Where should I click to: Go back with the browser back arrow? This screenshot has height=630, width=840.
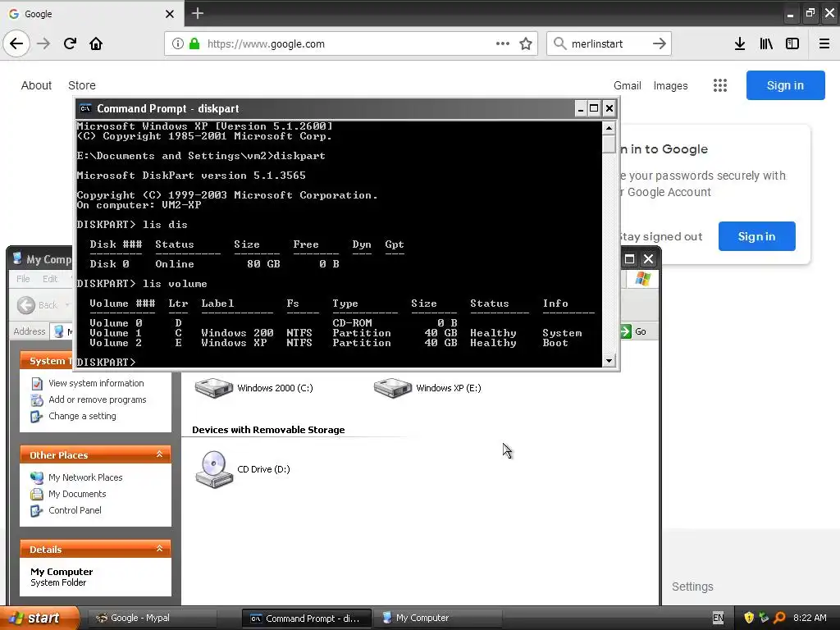16,43
